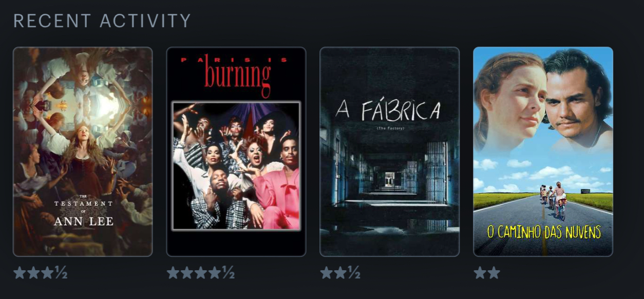Click the group photo inside Paris Is Burning poster
Screen dimensions: 644x299
236,166
